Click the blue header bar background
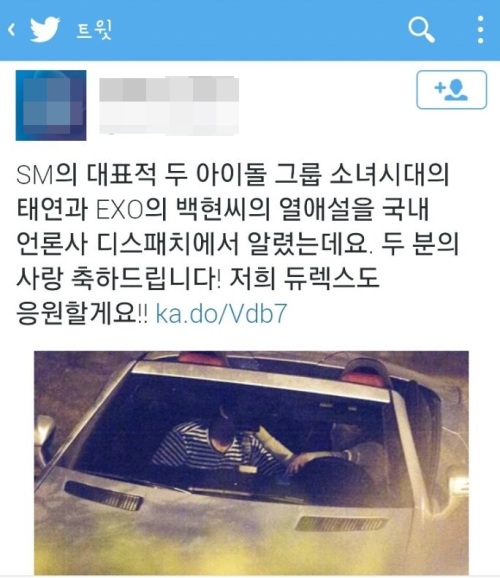Image resolution: width=500 pixels, height=578 pixels. 250,30
